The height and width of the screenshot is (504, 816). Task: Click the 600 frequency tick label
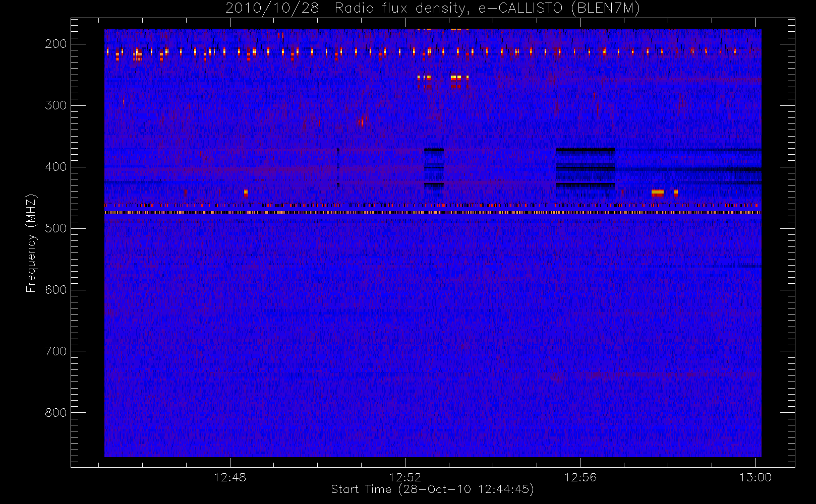[56, 290]
